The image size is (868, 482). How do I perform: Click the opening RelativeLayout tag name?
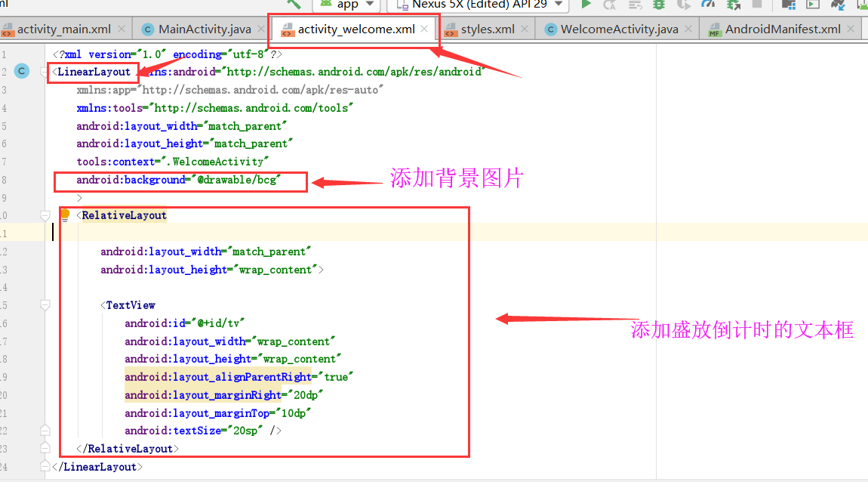(124, 215)
